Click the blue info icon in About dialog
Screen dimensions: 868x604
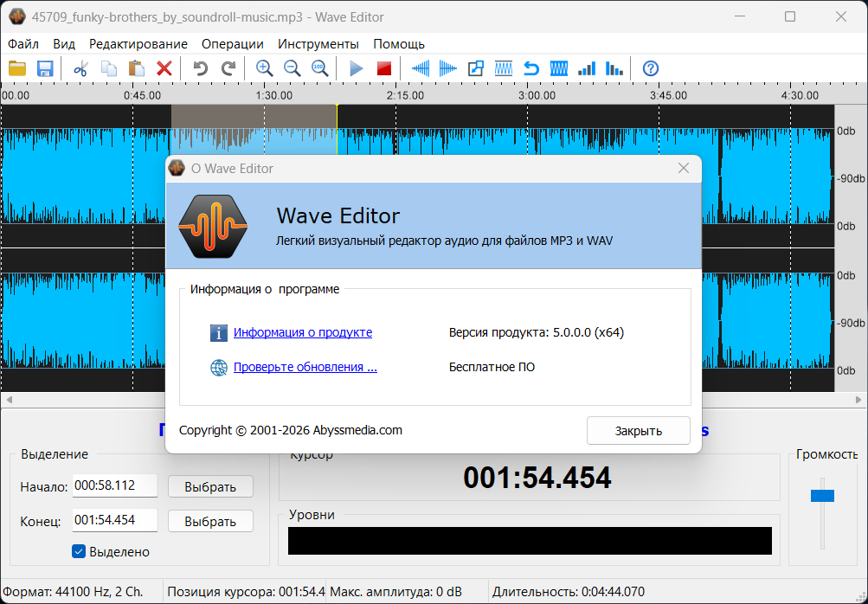219,333
